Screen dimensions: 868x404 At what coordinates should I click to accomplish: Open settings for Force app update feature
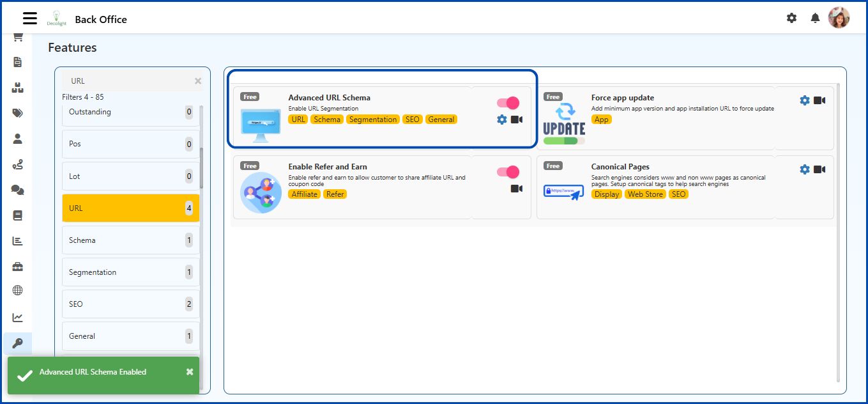pos(803,100)
